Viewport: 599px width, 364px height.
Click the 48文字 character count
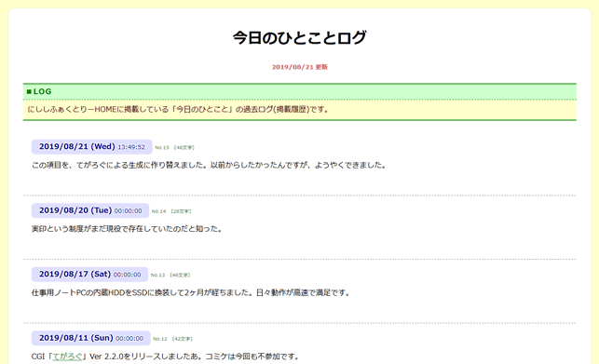pyautogui.click(x=184, y=147)
